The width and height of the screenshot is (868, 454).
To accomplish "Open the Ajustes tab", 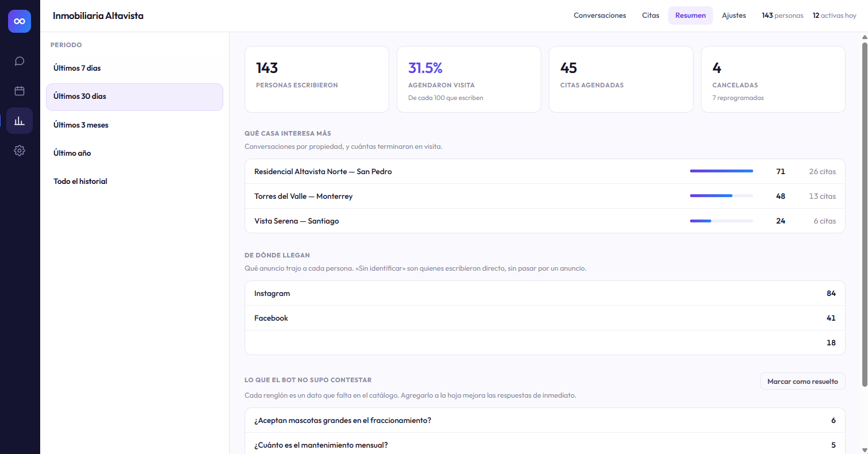I will click(734, 16).
